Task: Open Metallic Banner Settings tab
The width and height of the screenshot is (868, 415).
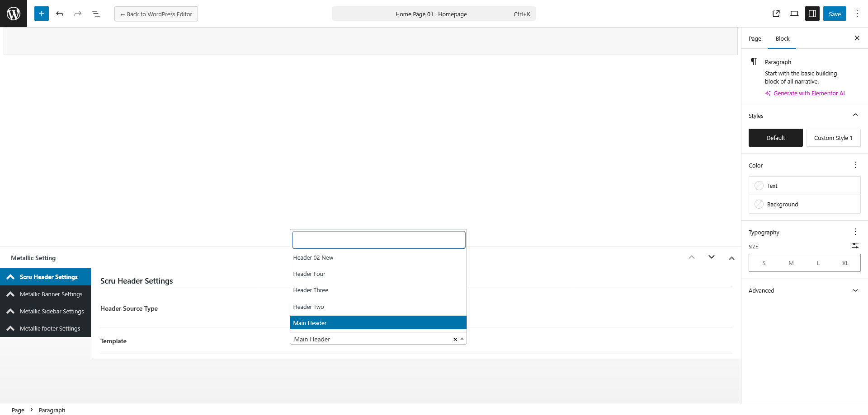Action: click(x=51, y=294)
